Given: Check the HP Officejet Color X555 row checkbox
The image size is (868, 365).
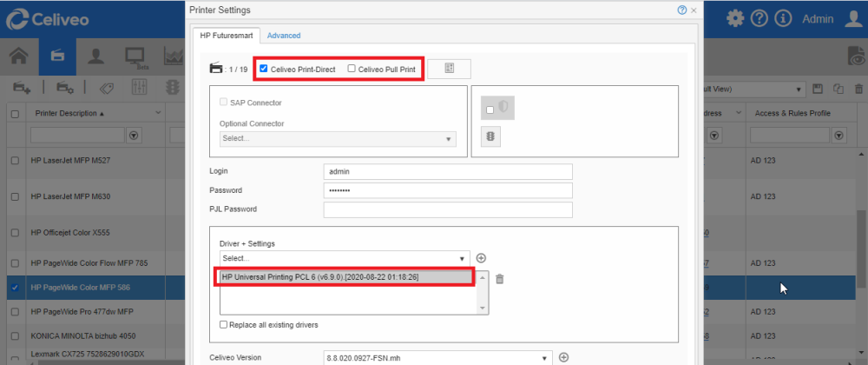Looking at the screenshot, I should (x=16, y=233).
